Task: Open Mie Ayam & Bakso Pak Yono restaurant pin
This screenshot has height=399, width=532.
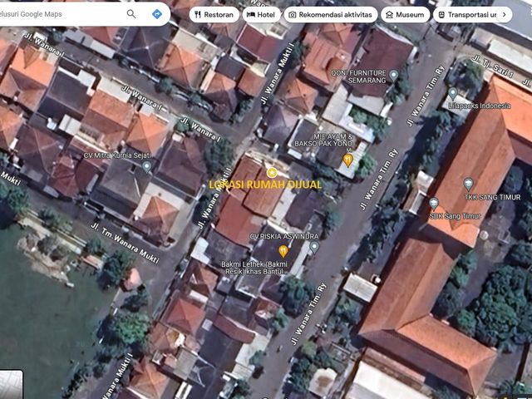Action: coord(347,160)
